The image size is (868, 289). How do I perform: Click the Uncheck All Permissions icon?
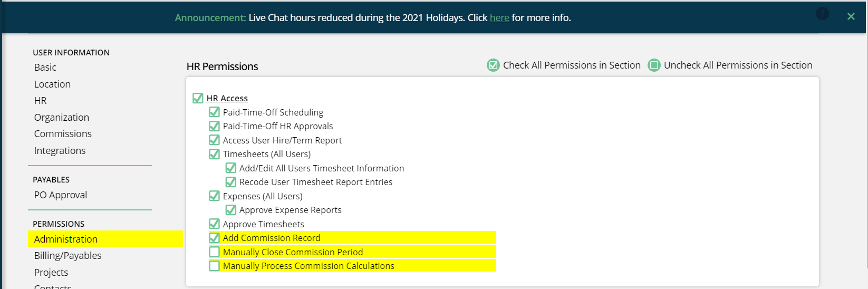[x=654, y=65]
